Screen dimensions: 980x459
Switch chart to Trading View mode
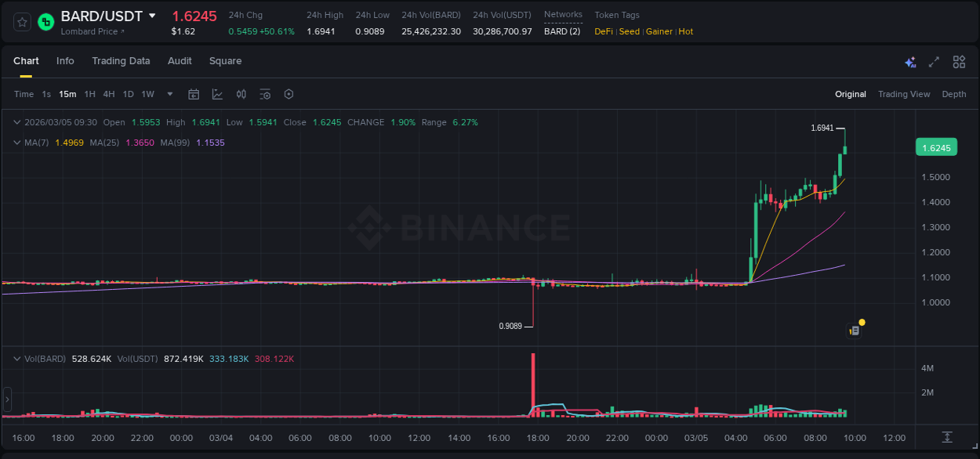coord(904,94)
